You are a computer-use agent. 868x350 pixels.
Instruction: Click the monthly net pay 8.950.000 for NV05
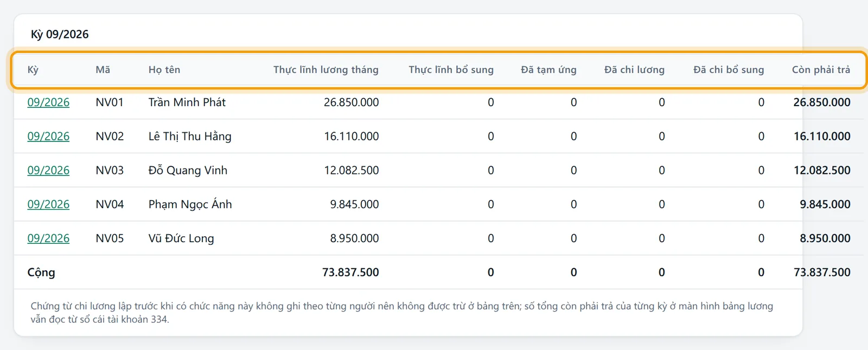pyautogui.click(x=355, y=238)
